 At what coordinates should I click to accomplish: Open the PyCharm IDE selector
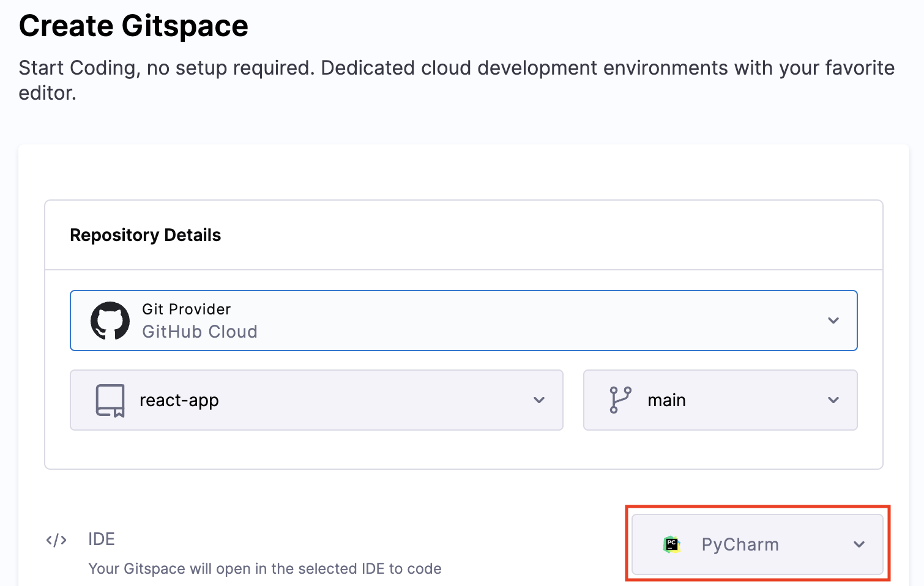[756, 544]
